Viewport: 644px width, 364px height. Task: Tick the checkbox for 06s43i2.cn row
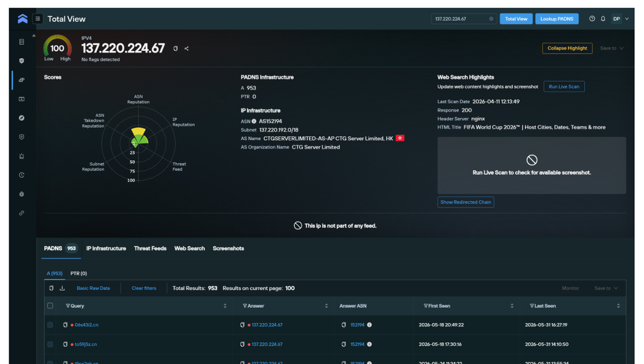50,325
